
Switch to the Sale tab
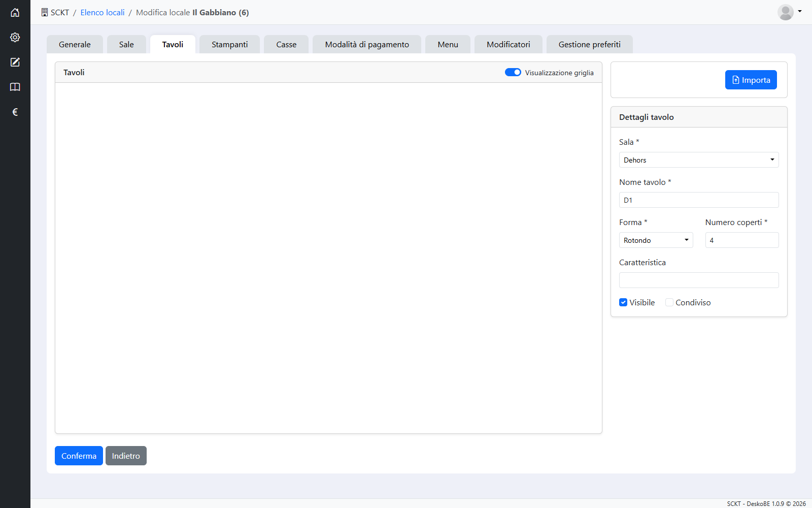pos(126,44)
